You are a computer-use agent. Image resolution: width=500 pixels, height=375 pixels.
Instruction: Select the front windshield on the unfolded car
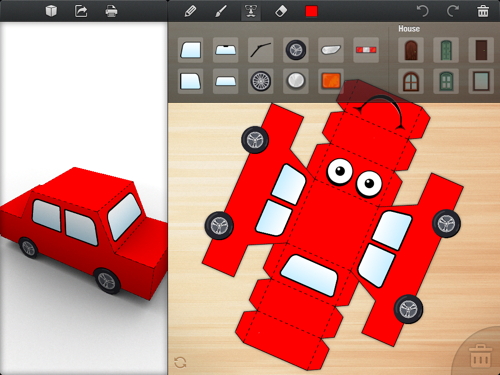point(310,276)
